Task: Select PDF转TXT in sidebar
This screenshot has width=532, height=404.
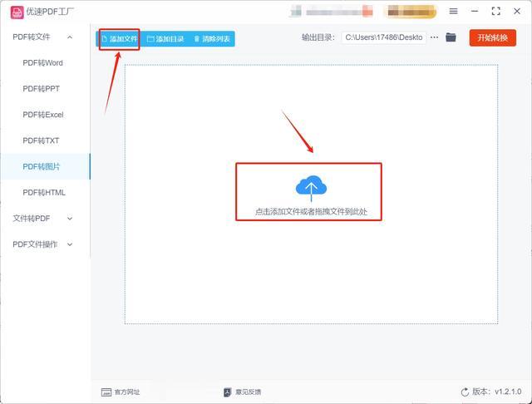Action: (41, 140)
